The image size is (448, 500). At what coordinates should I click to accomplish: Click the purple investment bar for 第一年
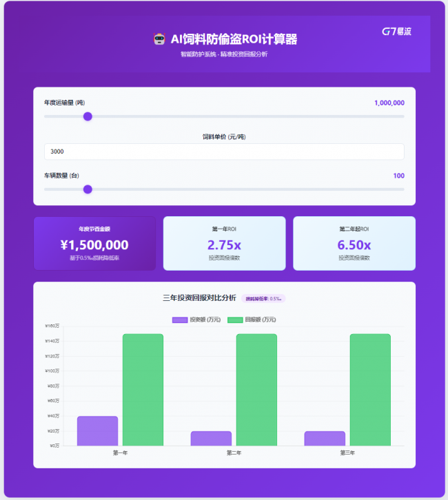pos(97,431)
